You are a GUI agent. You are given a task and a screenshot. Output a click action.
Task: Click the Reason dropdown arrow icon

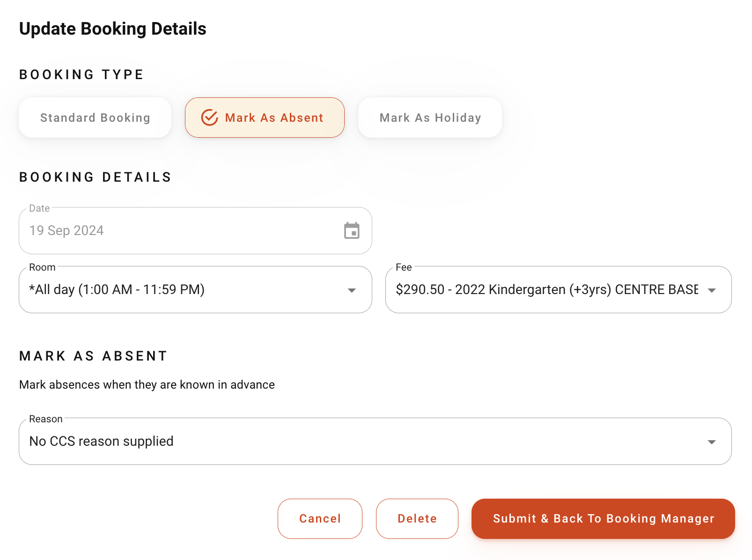(712, 441)
